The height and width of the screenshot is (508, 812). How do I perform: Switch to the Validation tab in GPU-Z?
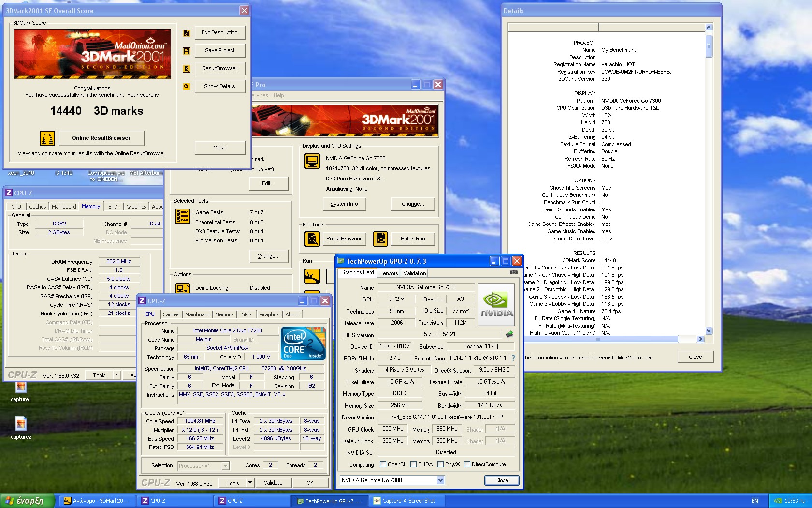(415, 273)
